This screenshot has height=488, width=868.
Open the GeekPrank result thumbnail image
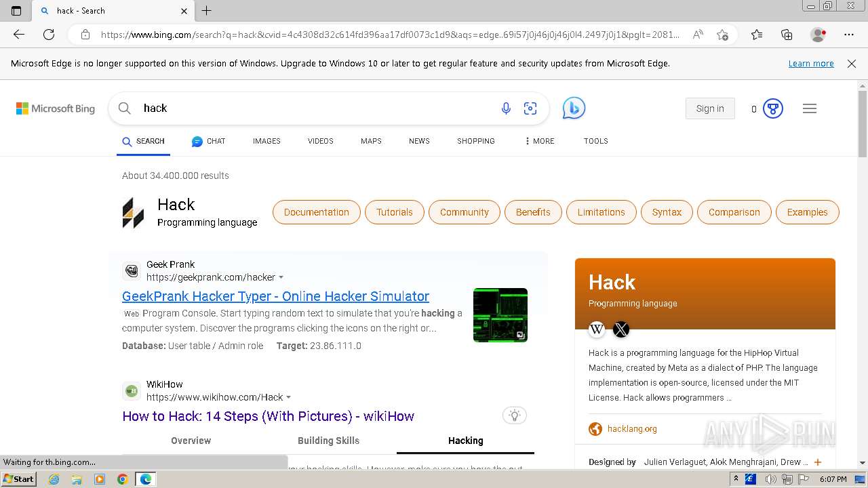[500, 315]
